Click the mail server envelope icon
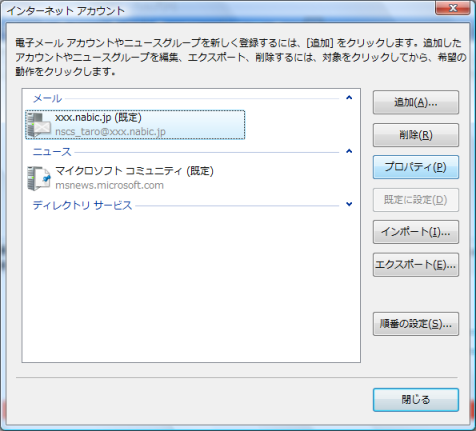This screenshot has width=476, height=431. tap(39, 125)
